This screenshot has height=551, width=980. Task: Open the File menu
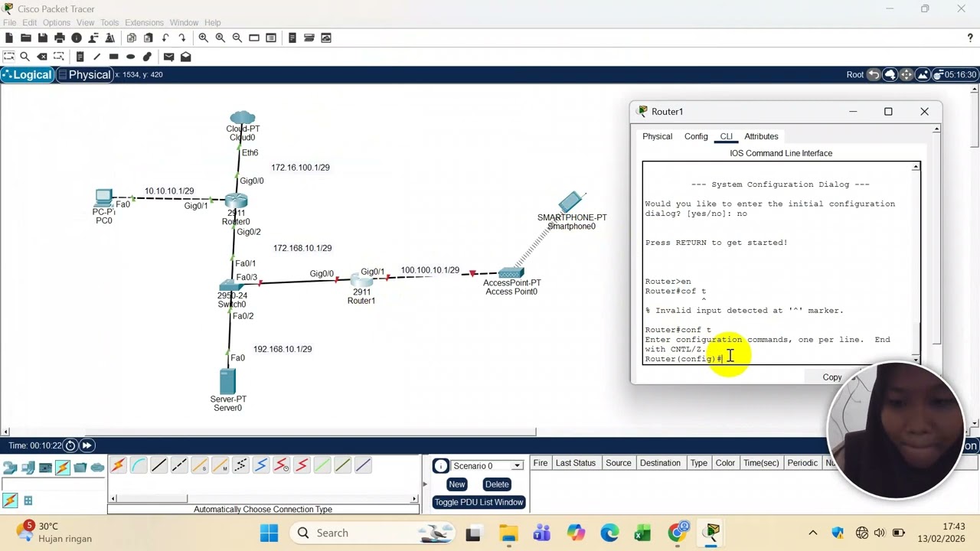pos(9,23)
